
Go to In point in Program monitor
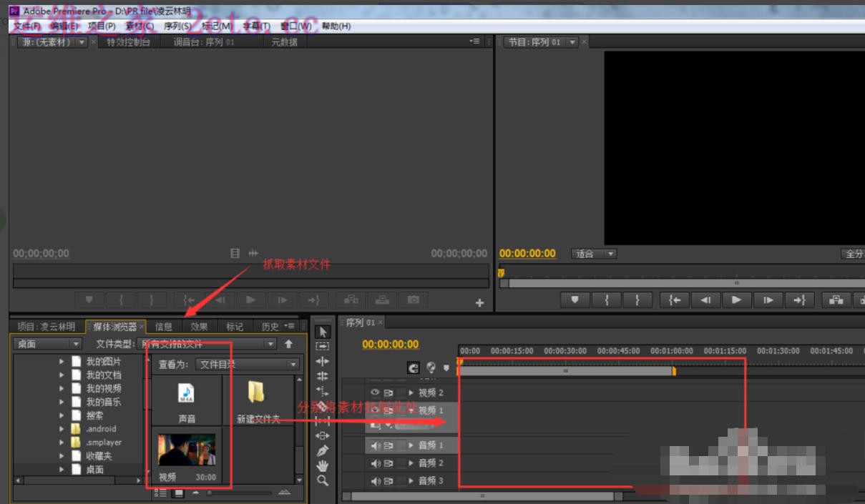[x=674, y=300]
